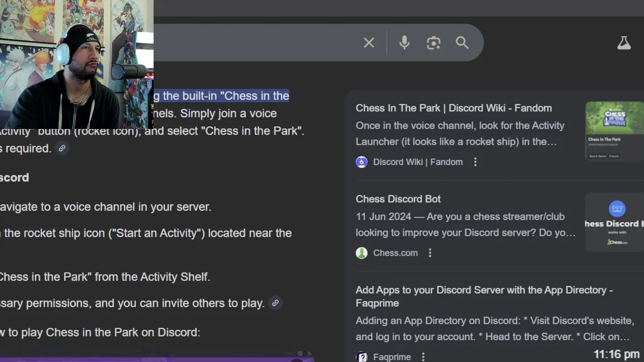Viewport: 644px width, 362px height.
Task: Click the "to play Chess in the Park on Discord:" line
Action: pos(100,332)
